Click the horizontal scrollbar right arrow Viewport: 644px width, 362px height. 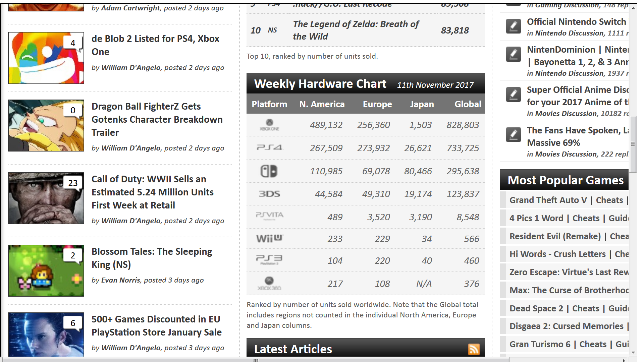624,360
